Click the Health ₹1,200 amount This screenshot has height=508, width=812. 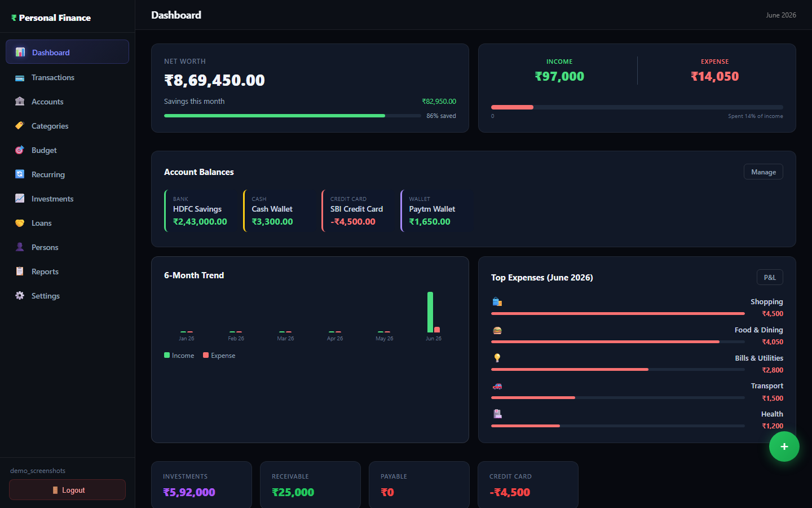(x=773, y=426)
